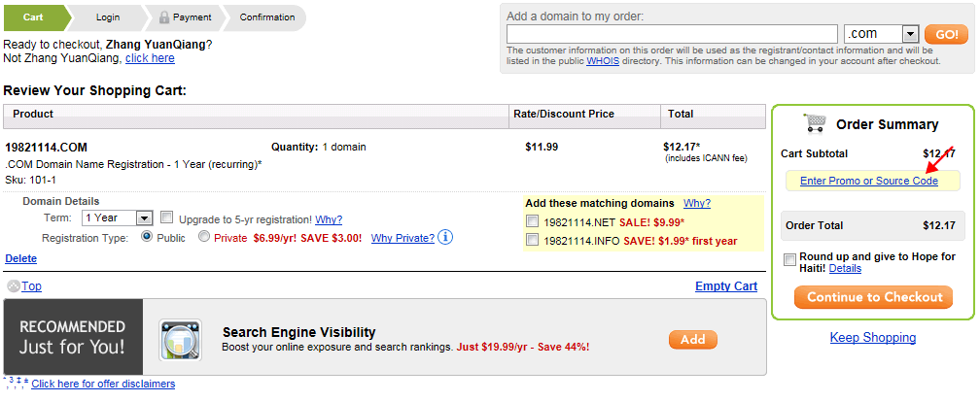The width and height of the screenshot is (980, 402).
Task: Open the Enter Promo or Source Code link
Action: tap(869, 181)
